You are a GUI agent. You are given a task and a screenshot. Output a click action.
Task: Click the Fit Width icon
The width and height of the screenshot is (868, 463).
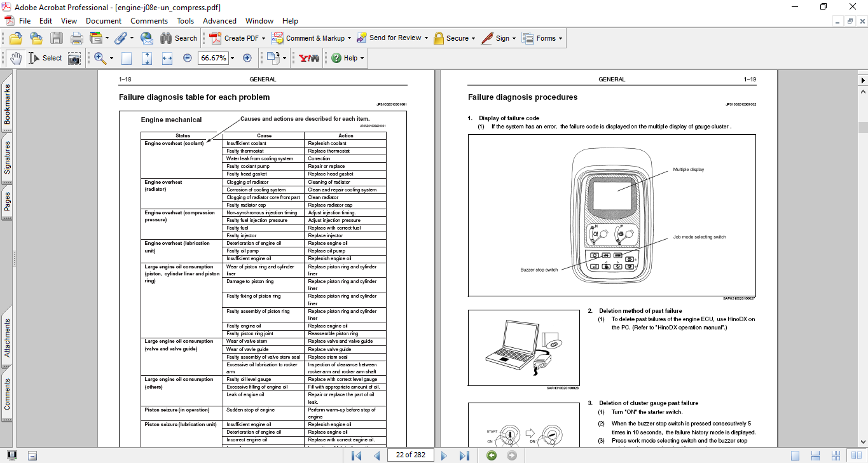167,58
